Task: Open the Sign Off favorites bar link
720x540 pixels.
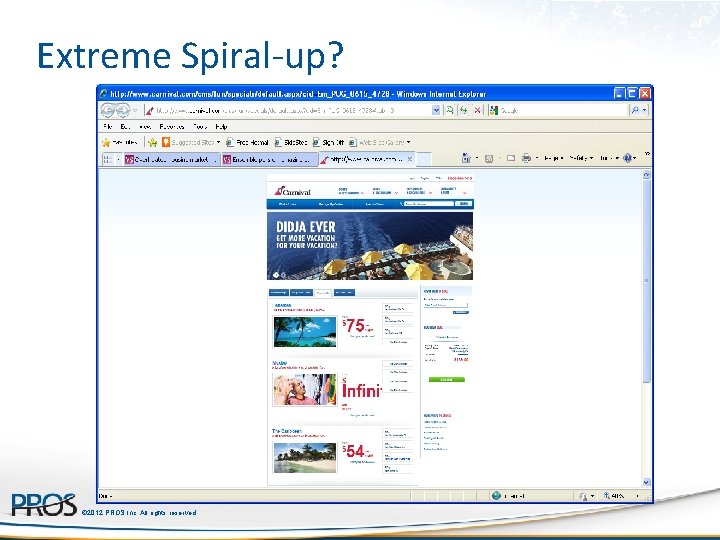Action: [328, 142]
